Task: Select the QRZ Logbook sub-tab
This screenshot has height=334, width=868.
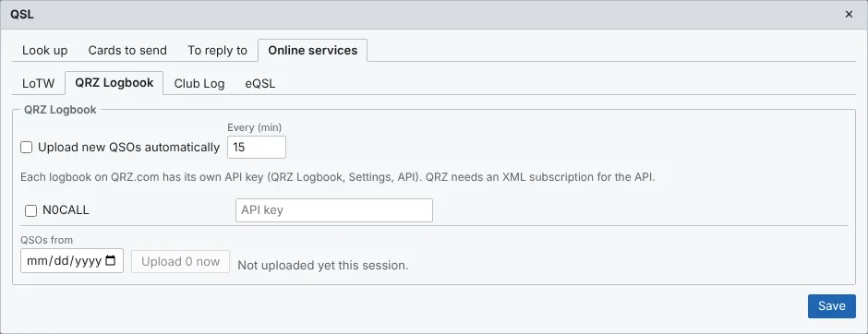Action: click(x=114, y=83)
